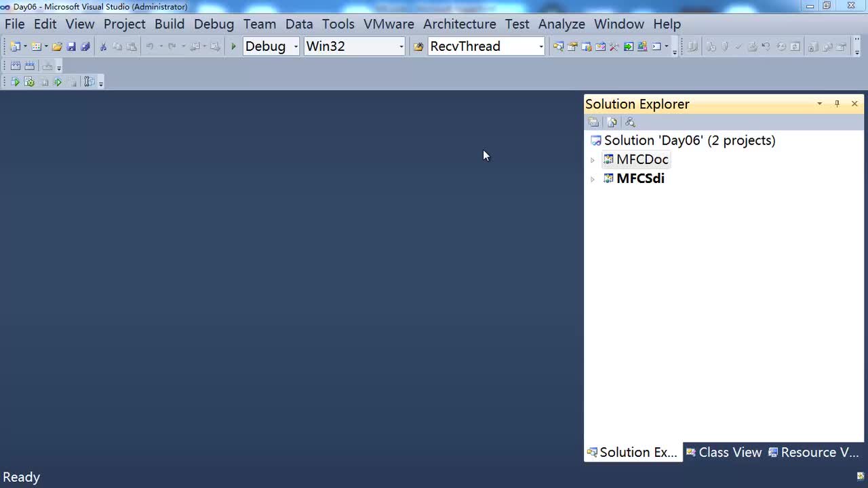Viewport: 868px width, 488px height.
Task: Click the MFCDoc project icon
Action: pos(608,160)
